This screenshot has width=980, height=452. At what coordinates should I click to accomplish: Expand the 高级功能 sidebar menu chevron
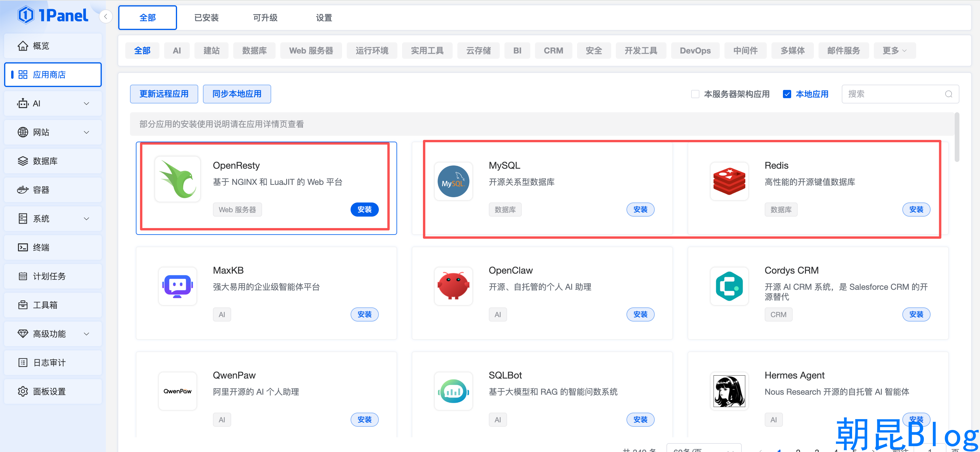click(87, 334)
